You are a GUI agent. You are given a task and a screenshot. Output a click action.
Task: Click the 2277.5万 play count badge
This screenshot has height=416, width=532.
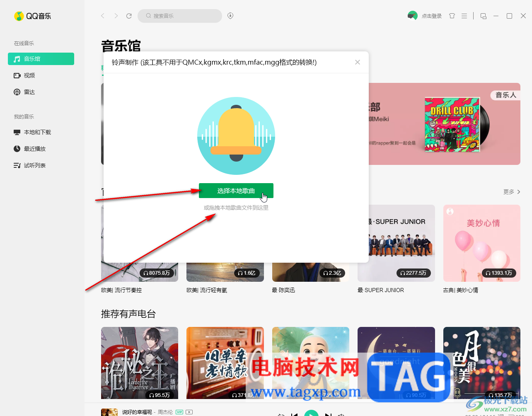[414, 273]
